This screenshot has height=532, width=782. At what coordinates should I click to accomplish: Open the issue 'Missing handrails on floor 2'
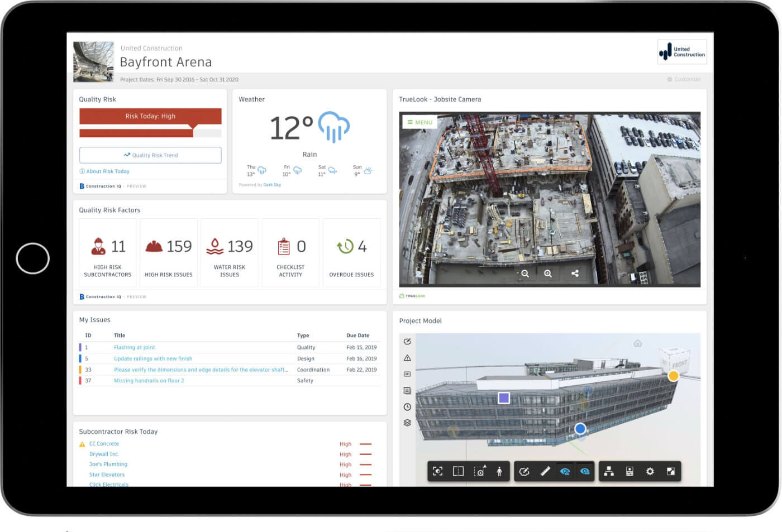click(x=149, y=380)
